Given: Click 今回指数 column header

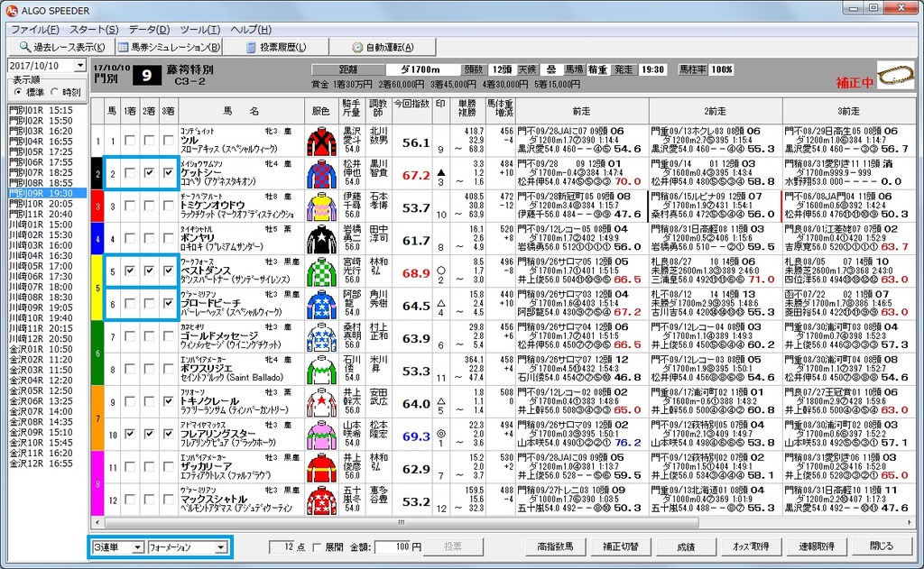Looking at the screenshot, I should tap(411, 111).
